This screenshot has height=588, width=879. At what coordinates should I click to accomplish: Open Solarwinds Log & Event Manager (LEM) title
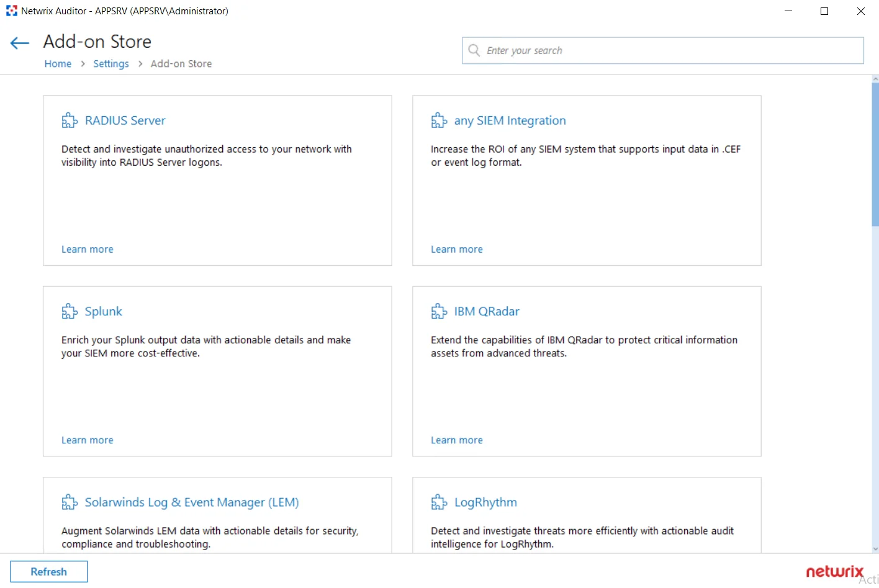pyautogui.click(x=192, y=502)
